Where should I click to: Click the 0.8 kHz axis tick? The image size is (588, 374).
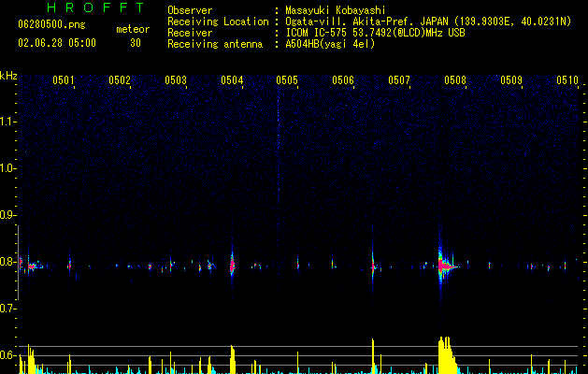pyautogui.click(x=8, y=262)
